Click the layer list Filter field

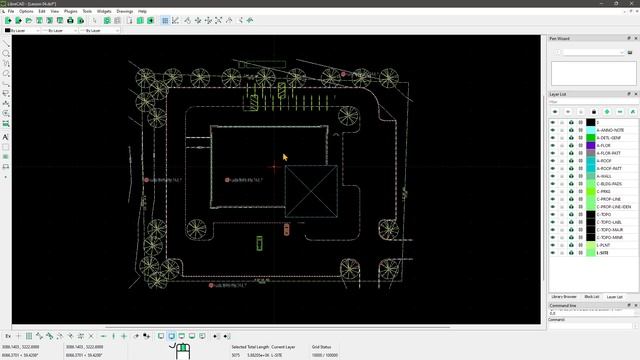(593, 102)
